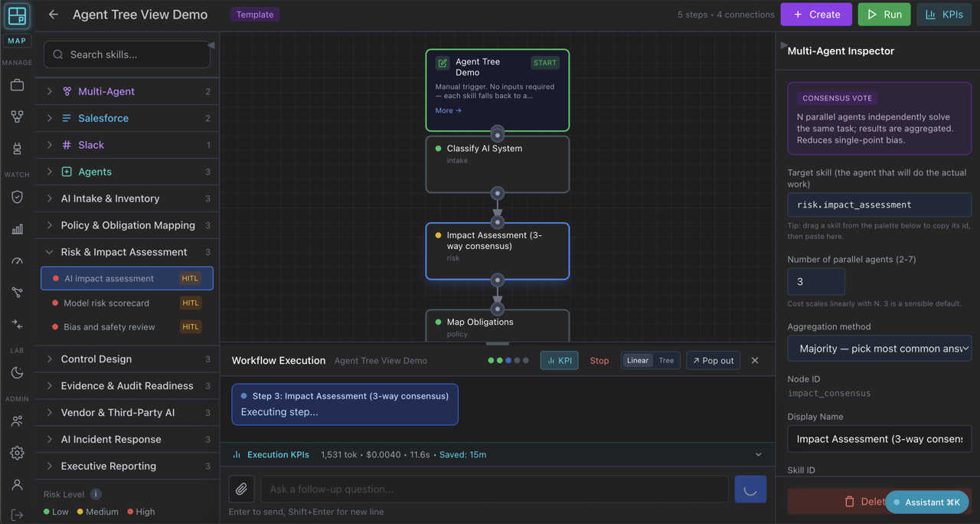Open the merge arrows sidebar icon
Image resolution: width=980 pixels, height=524 pixels.
[x=17, y=324]
